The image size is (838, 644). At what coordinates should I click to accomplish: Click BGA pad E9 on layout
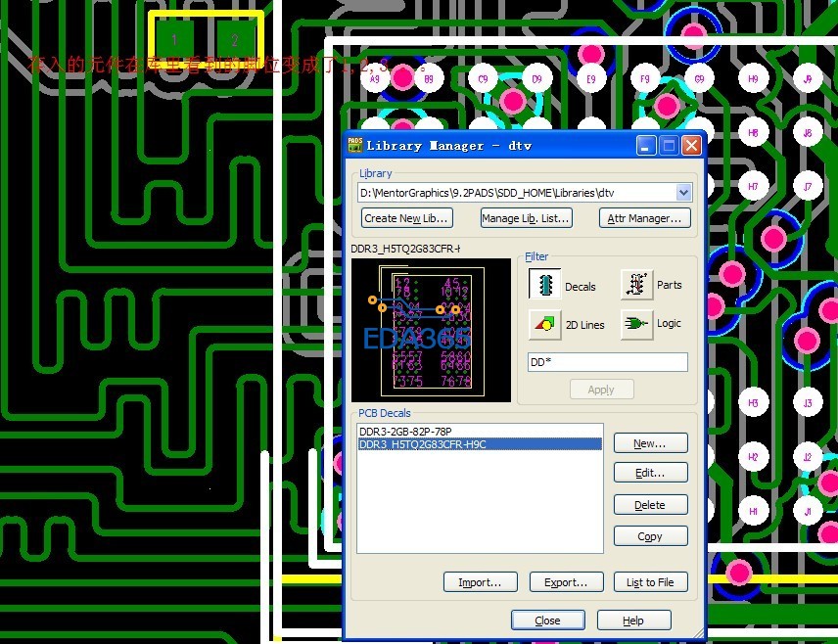coord(591,79)
